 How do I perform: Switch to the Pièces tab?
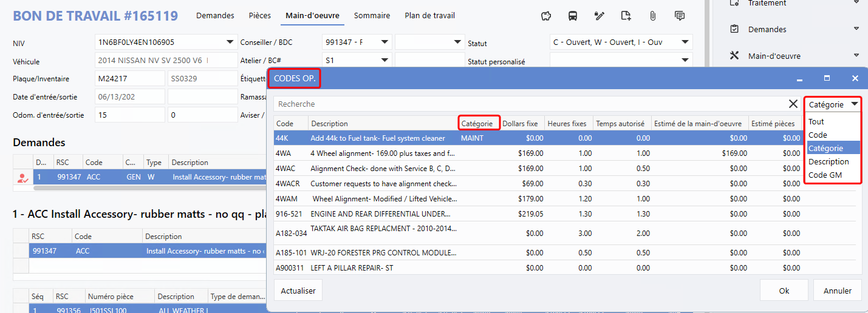(x=260, y=16)
